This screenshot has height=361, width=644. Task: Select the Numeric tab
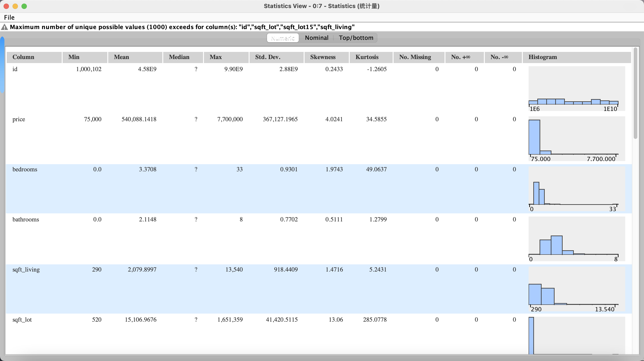283,38
